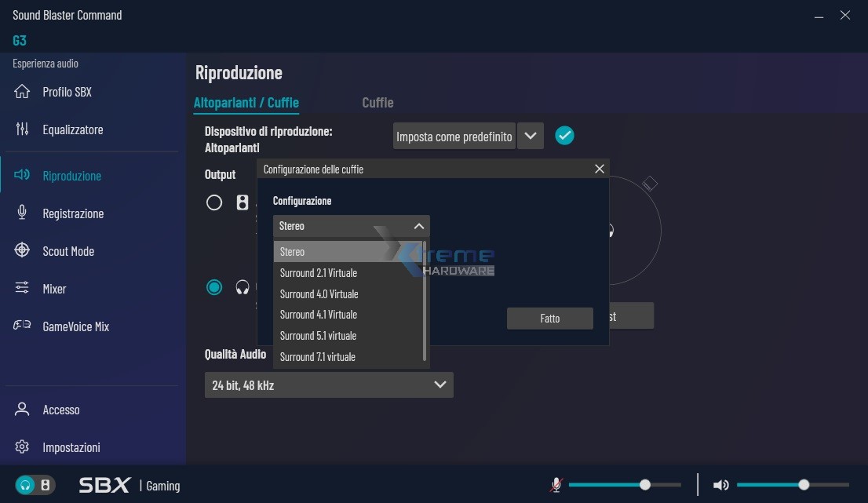Click the speaker volume icon
Viewport: 868px width, 503px height.
(720, 485)
